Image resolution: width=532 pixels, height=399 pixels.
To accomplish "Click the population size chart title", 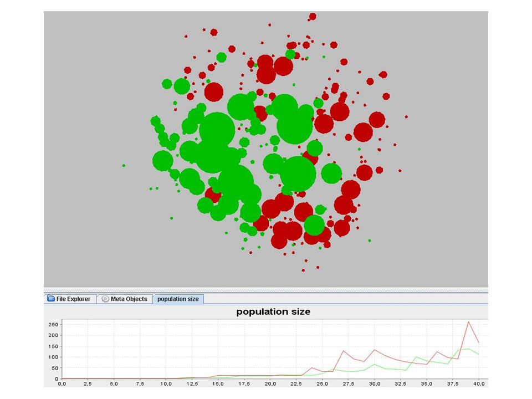I will [x=273, y=311].
